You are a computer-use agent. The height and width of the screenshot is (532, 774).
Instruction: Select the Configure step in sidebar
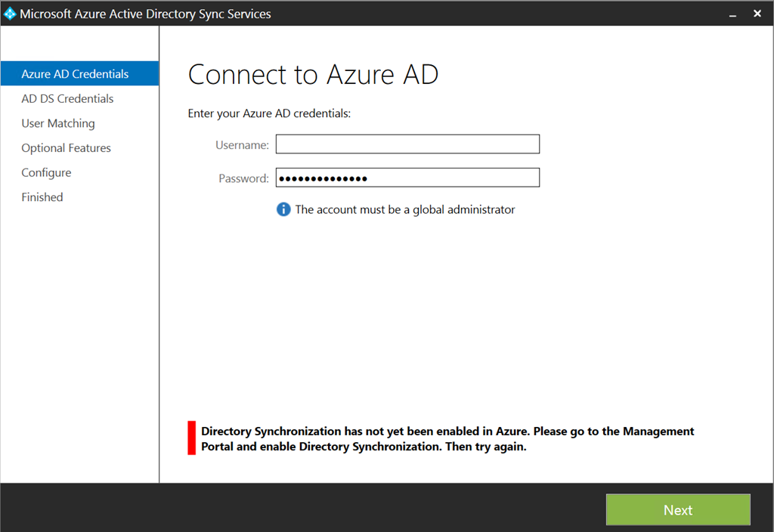pos(46,172)
